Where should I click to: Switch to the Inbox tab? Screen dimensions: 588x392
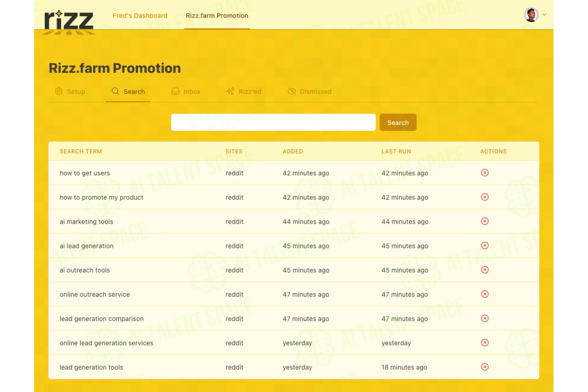point(186,92)
